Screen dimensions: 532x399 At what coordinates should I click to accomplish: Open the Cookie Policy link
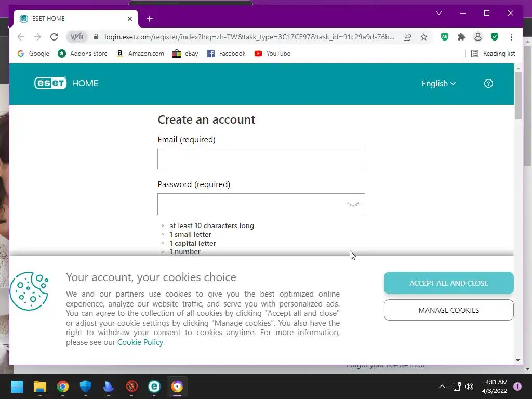140,342
